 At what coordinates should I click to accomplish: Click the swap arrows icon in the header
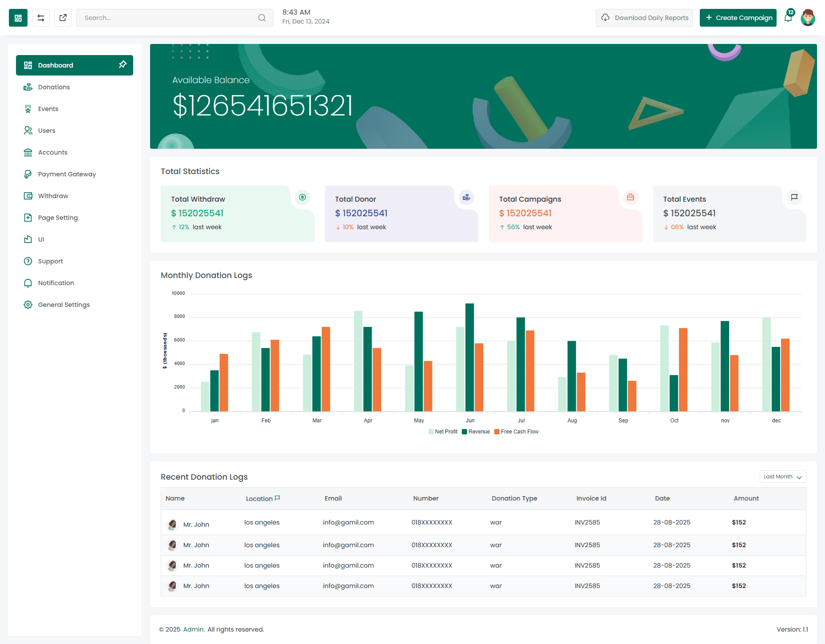[x=41, y=18]
